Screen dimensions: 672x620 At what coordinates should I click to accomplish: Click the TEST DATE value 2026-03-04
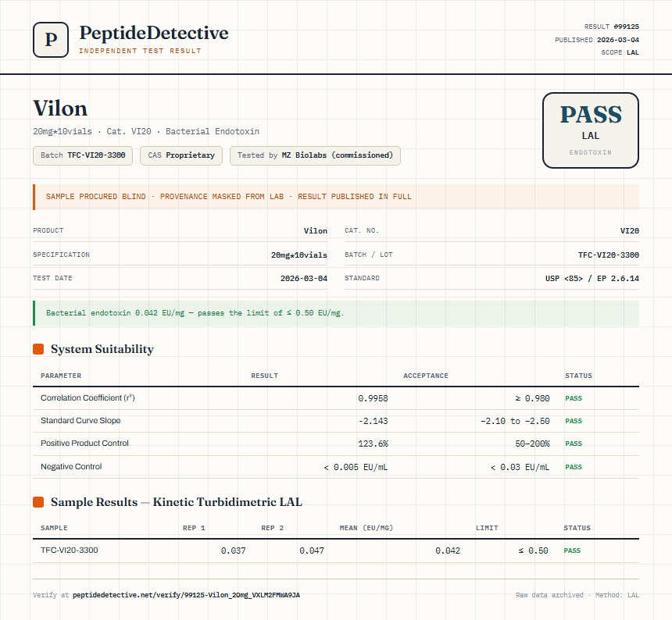pyautogui.click(x=304, y=278)
